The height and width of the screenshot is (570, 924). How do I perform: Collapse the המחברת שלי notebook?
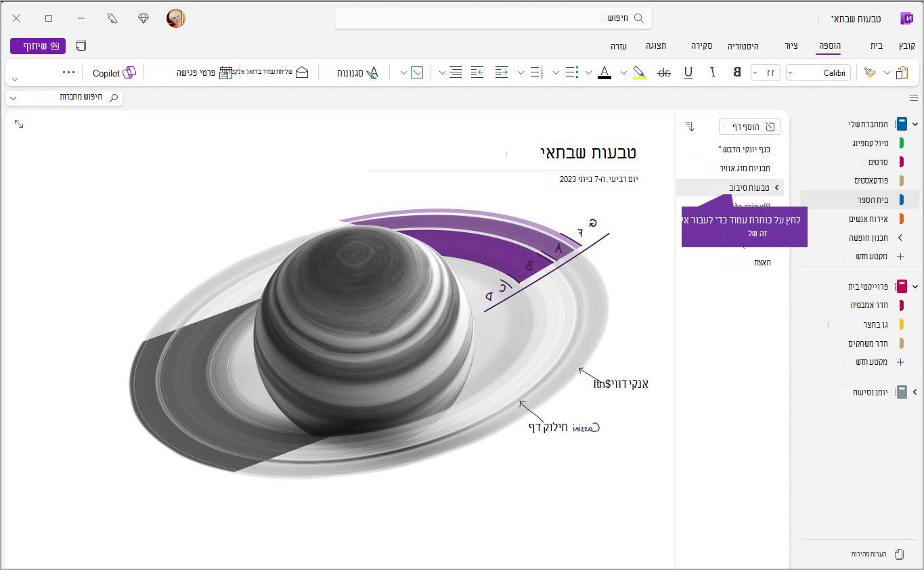tap(915, 124)
